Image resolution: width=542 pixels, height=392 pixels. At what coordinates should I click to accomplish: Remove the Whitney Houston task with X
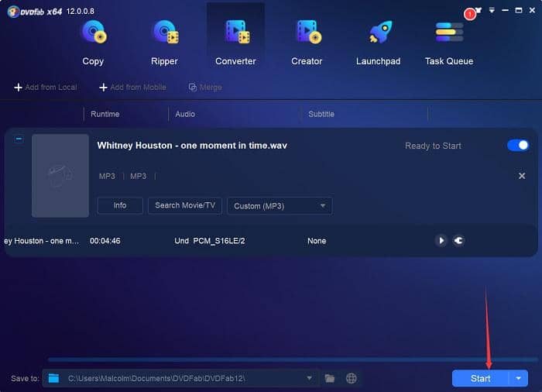pyautogui.click(x=522, y=176)
